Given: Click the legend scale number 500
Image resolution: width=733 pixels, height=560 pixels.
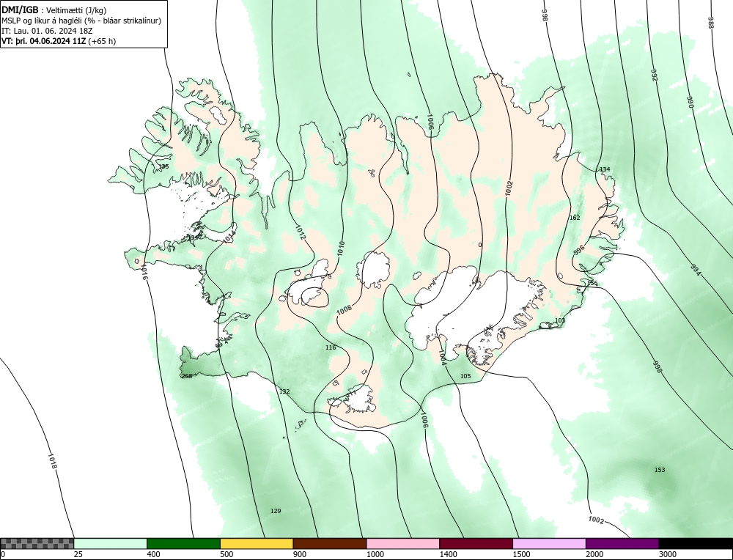Looking at the screenshot, I should point(226,554).
